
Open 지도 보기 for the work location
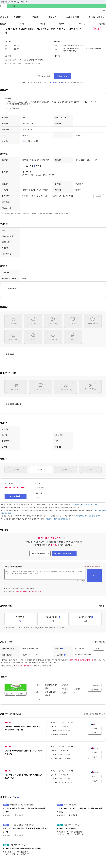click(x=99, y=196)
